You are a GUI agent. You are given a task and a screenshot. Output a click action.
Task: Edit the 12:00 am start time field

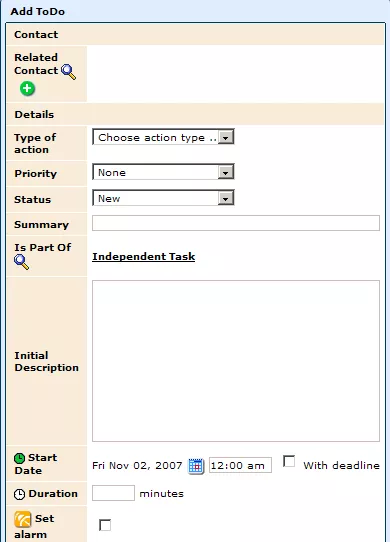click(240, 465)
